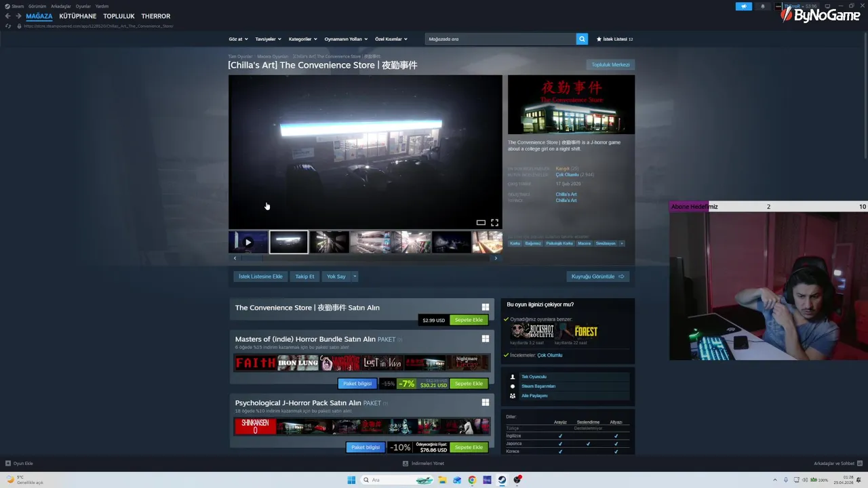868x488 pixels.
Task: Enter Big Picture mode via monitor icon
Action: pyautogui.click(x=827, y=6)
